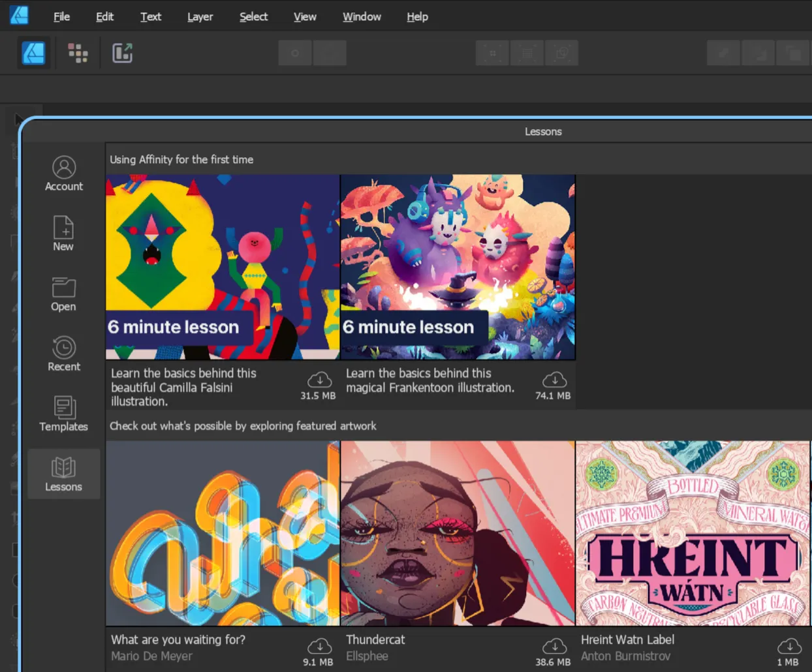Open the Thundercat artwork thumbnail
Viewport: 812px width, 672px height.
[458, 533]
